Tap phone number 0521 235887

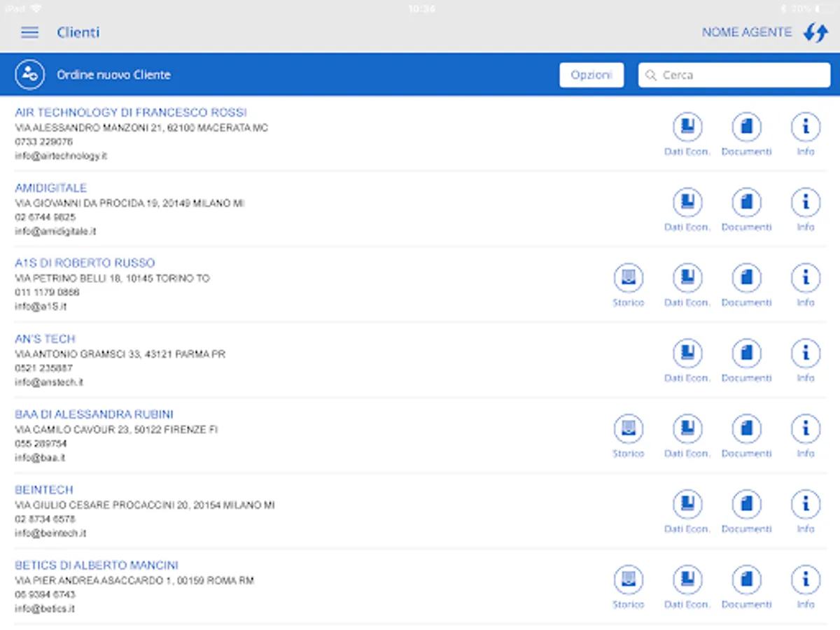click(x=43, y=368)
